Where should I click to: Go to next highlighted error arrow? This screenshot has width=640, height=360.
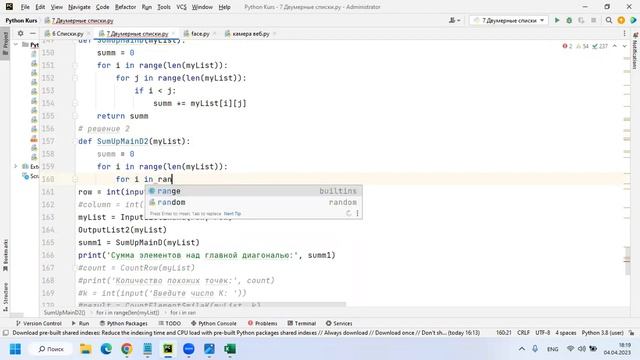coord(624,46)
